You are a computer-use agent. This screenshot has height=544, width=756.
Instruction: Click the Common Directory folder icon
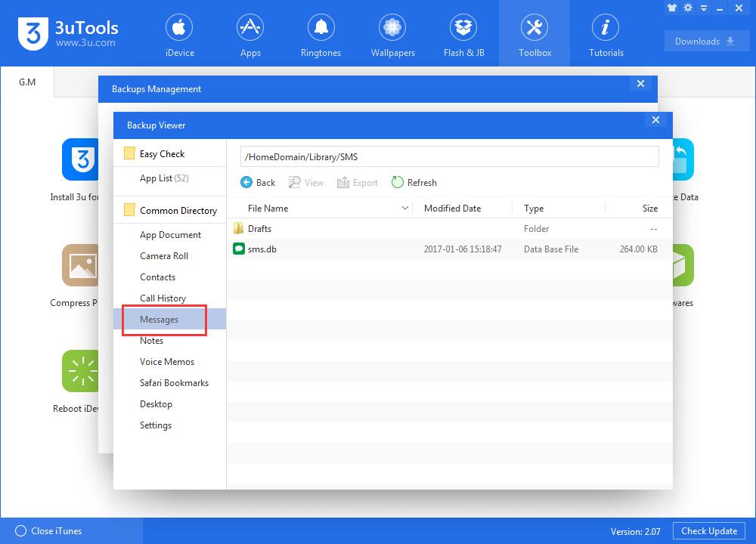[129, 210]
